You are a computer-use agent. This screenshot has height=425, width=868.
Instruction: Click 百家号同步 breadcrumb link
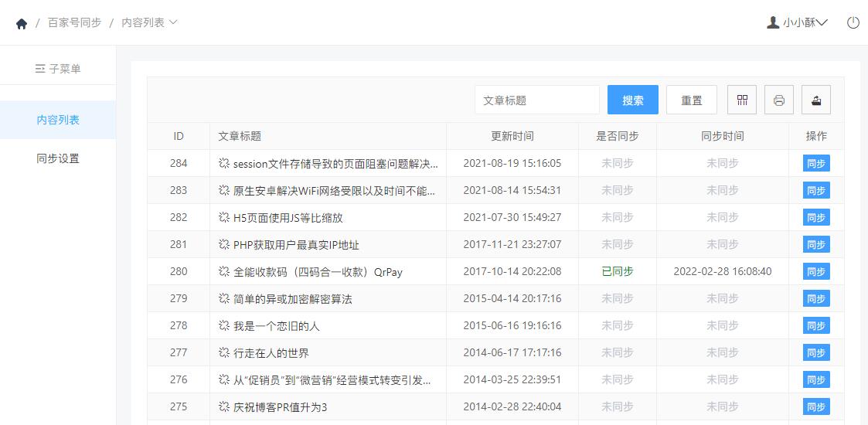75,22
